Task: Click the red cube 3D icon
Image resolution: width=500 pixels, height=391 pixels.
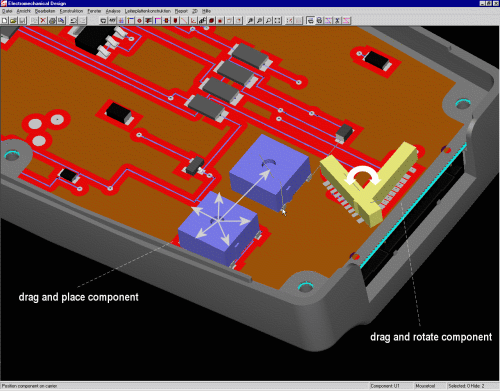Action: click(211, 21)
